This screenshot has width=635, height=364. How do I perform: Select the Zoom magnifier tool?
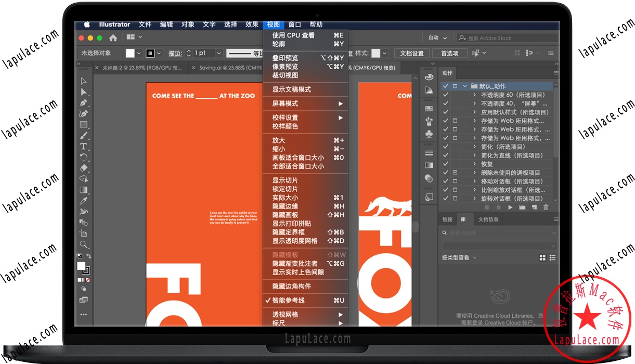(83, 244)
